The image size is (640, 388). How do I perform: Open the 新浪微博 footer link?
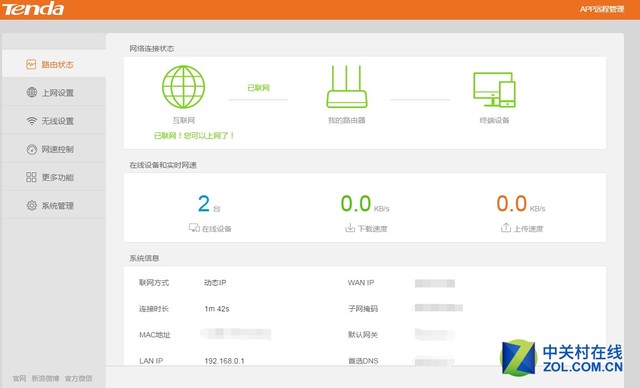45,379
